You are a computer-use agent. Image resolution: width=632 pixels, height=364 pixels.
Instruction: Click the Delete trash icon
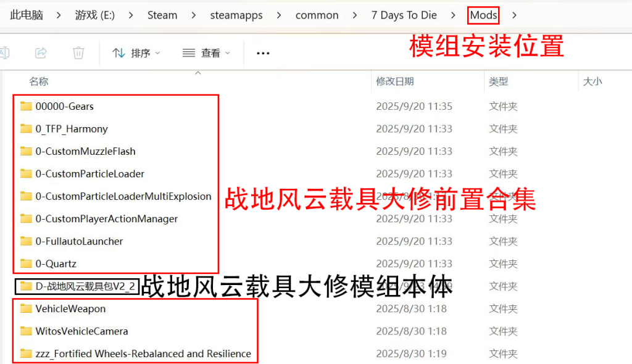click(78, 52)
